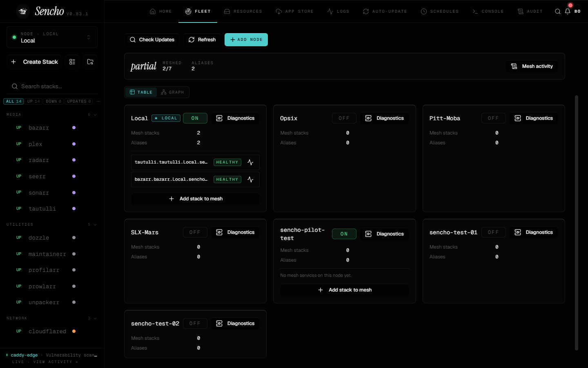This screenshot has height=368, width=588.
Task: Click the Check Updates button
Action: 152,40
